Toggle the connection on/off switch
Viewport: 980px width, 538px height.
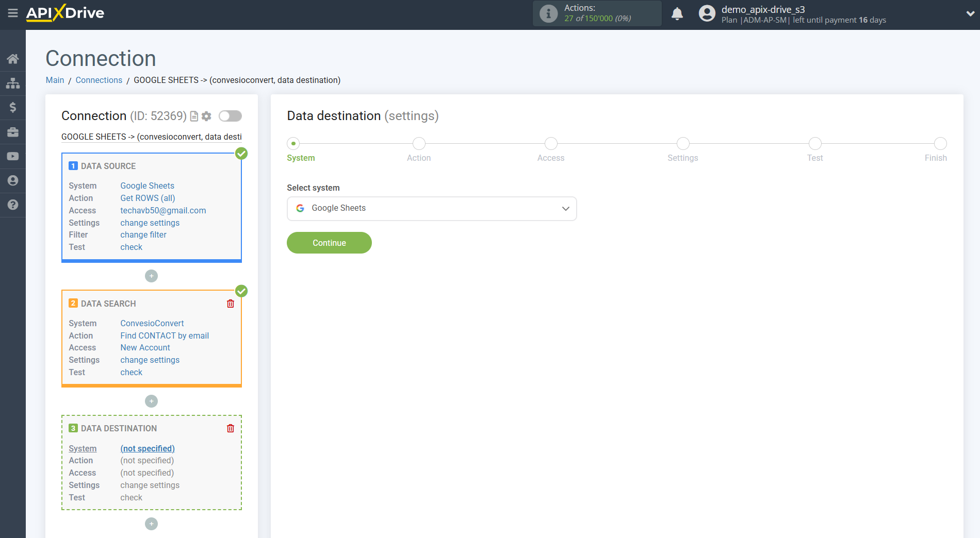[x=230, y=116]
